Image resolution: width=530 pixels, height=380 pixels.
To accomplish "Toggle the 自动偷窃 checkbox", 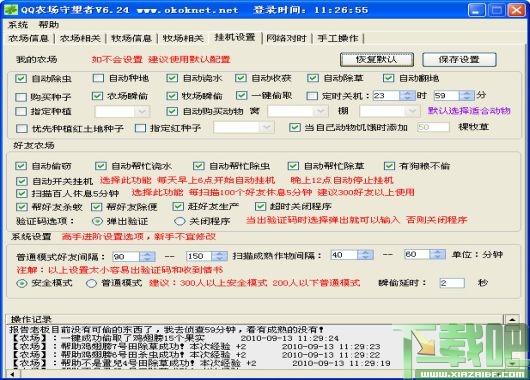I will (x=21, y=166).
